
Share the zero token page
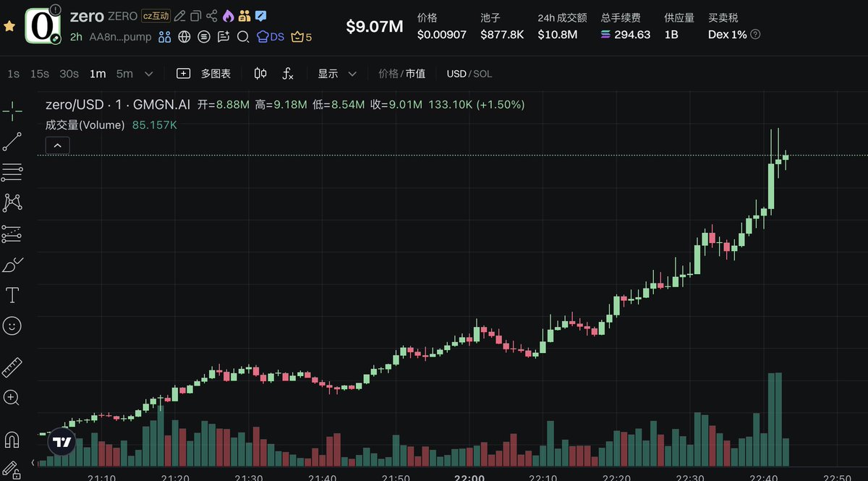pyautogui.click(x=212, y=16)
